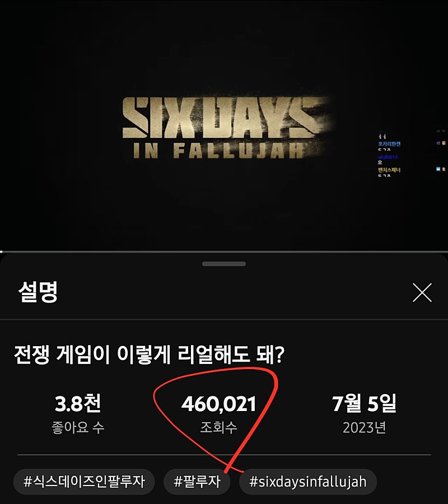448x504 pixels.
Task: Click the 조회수 label under the view count
Action: tap(218, 427)
